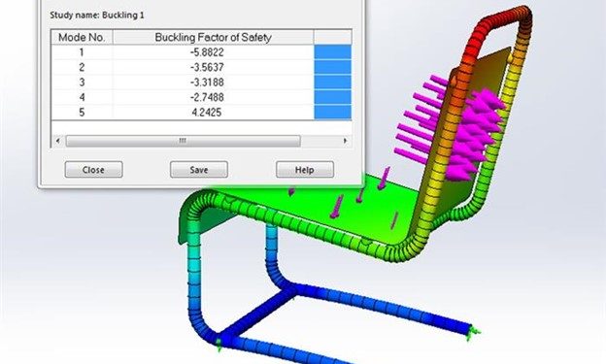Screen dimensions: 606x364
Task: Click the horizontal scrollbar thumb
Action: point(183,141)
